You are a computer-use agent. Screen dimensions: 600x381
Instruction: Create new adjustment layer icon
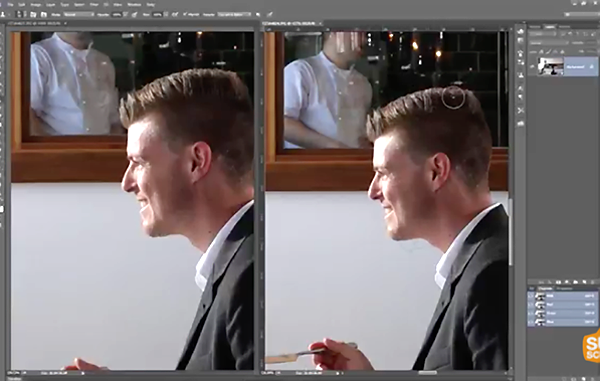(567, 282)
